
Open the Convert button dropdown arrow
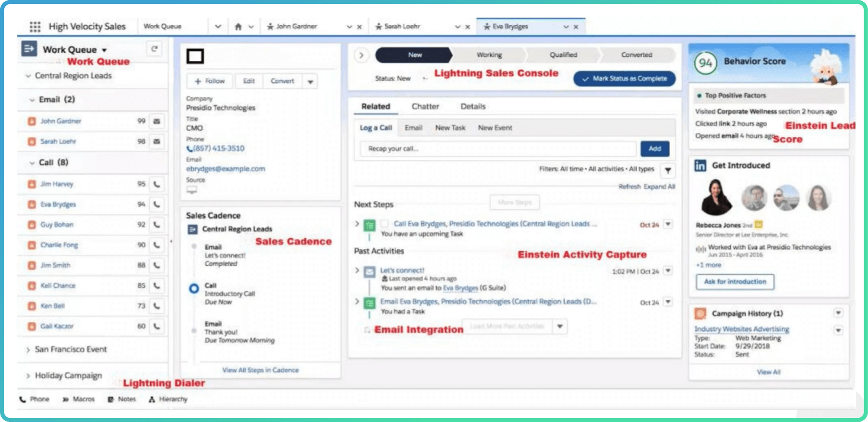coord(310,80)
